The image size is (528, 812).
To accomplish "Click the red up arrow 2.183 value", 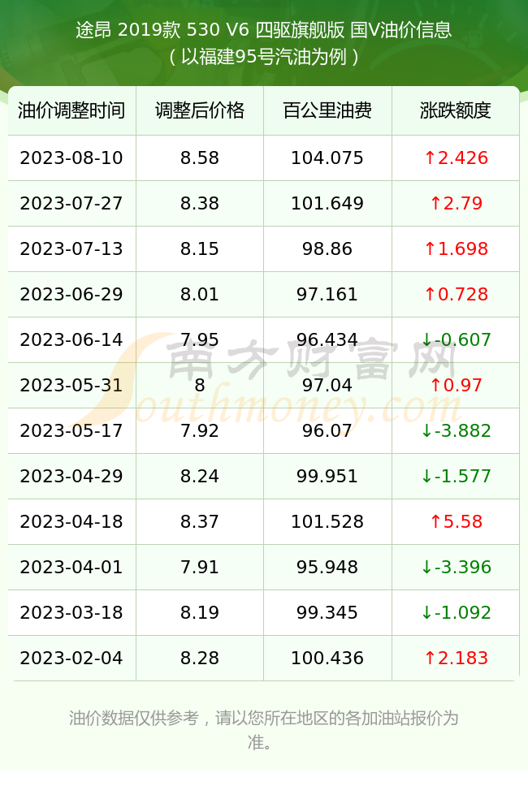I will coord(456,659).
